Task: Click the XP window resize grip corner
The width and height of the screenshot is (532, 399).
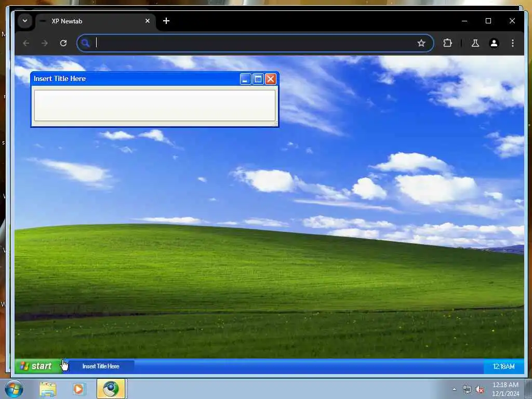Action: [x=275, y=124]
